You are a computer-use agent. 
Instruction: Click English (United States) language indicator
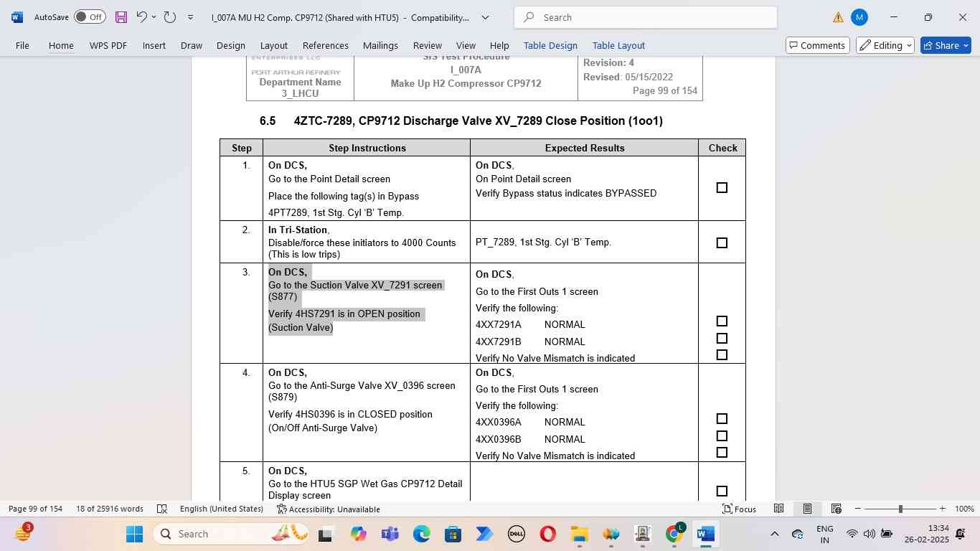[221, 509]
